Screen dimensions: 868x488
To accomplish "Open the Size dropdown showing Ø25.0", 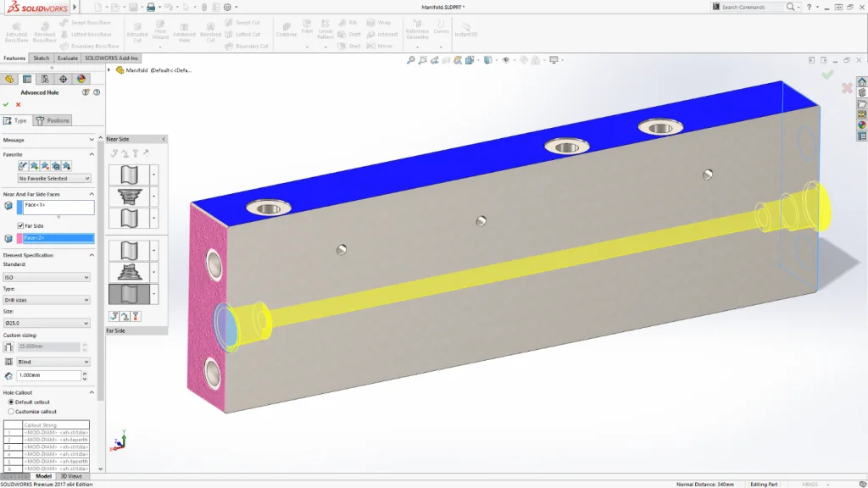I will (x=47, y=323).
